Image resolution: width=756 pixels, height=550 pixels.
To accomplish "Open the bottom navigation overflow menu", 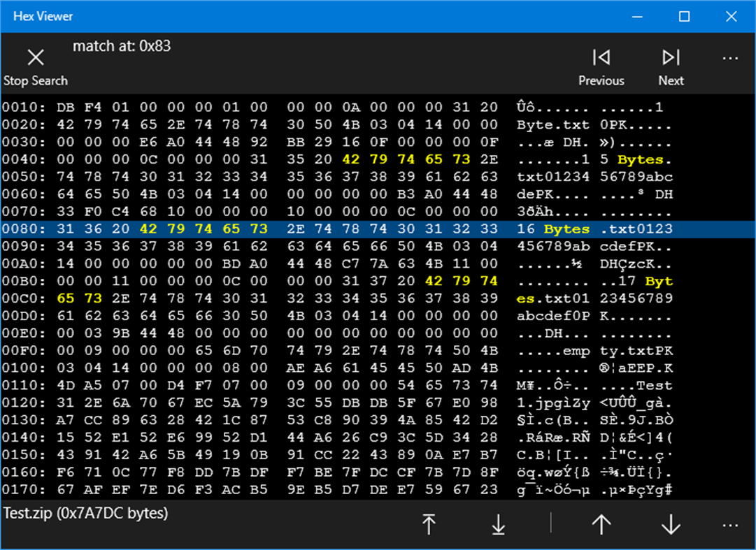I will click(730, 525).
